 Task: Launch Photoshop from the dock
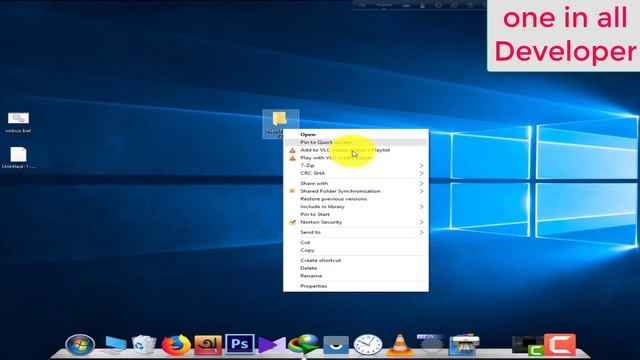click(240, 344)
